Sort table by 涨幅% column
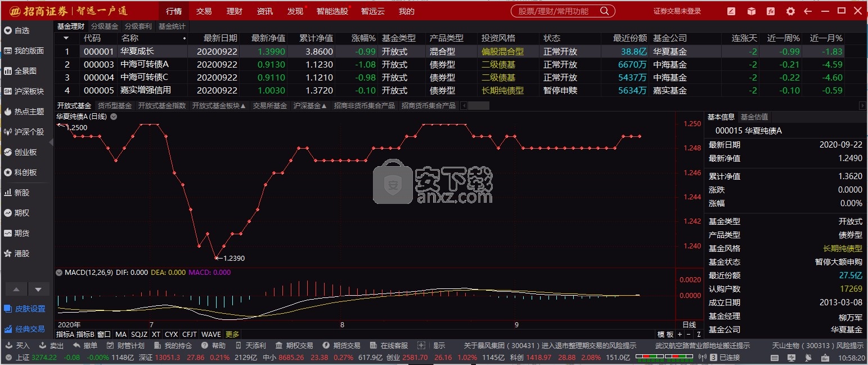This screenshot has height=365, width=868. coord(363,38)
